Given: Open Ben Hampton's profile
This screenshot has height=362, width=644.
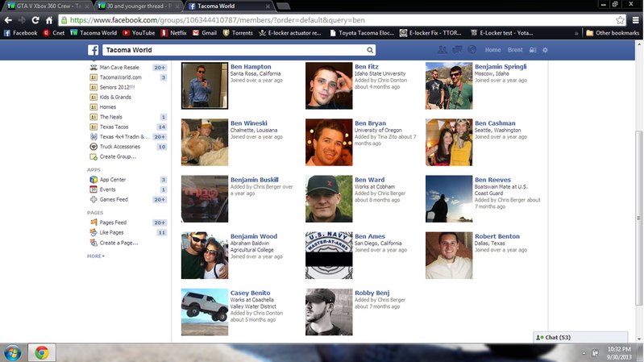Looking at the screenshot, I should [x=251, y=67].
